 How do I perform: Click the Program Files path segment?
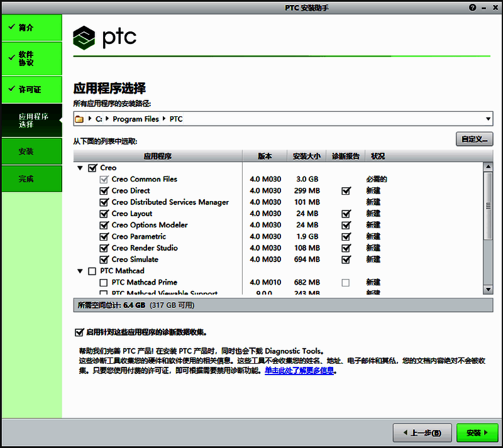(135, 119)
